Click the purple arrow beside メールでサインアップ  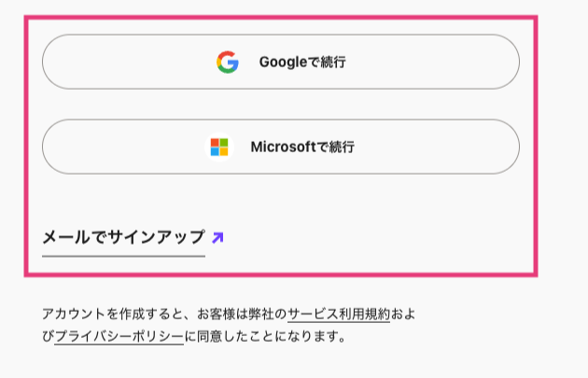(x=217, y=238)
